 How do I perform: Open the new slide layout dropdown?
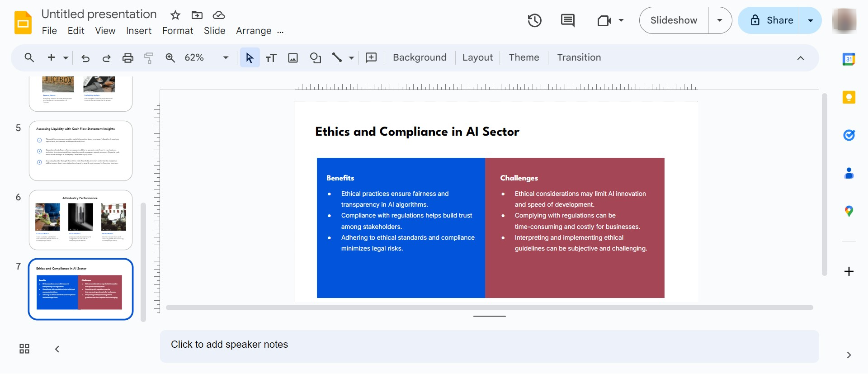coord(66,57)
